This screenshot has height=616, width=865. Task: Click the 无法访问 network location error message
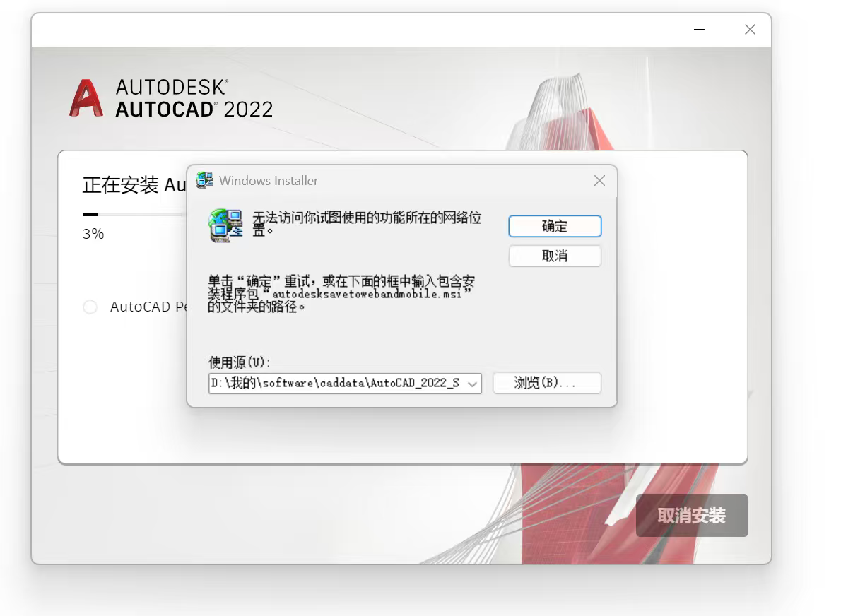(367, 224)
